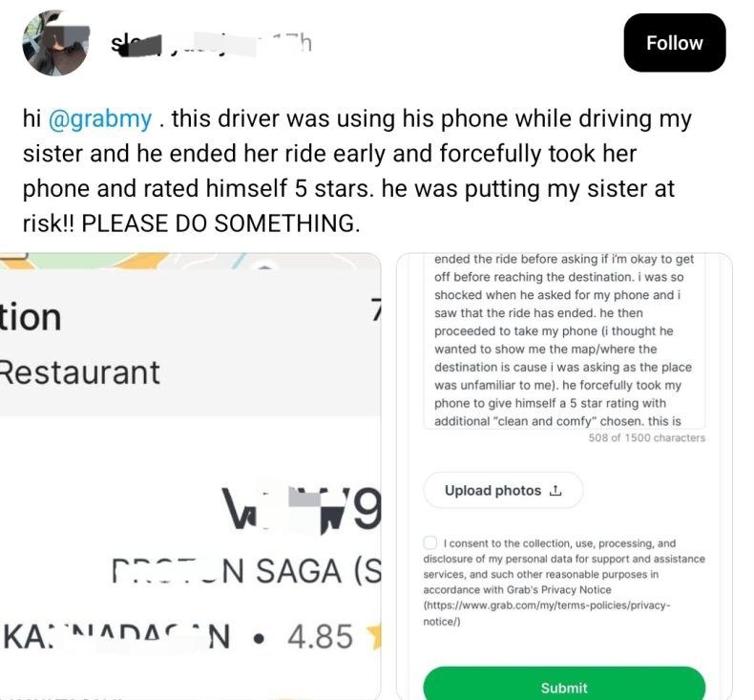Click the blurred username beside the avatar
This screenshot has width=754, height=700.
[182, 44]
